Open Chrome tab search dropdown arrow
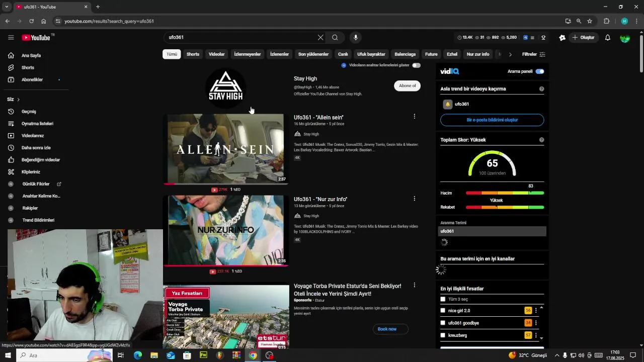The image size is (644, 362). point(7,7)
